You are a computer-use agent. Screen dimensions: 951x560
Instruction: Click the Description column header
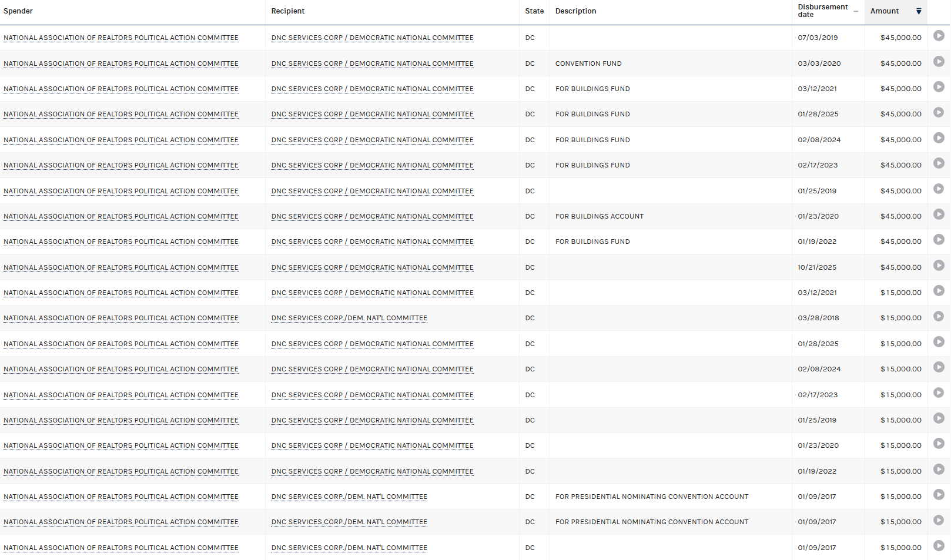575,11
